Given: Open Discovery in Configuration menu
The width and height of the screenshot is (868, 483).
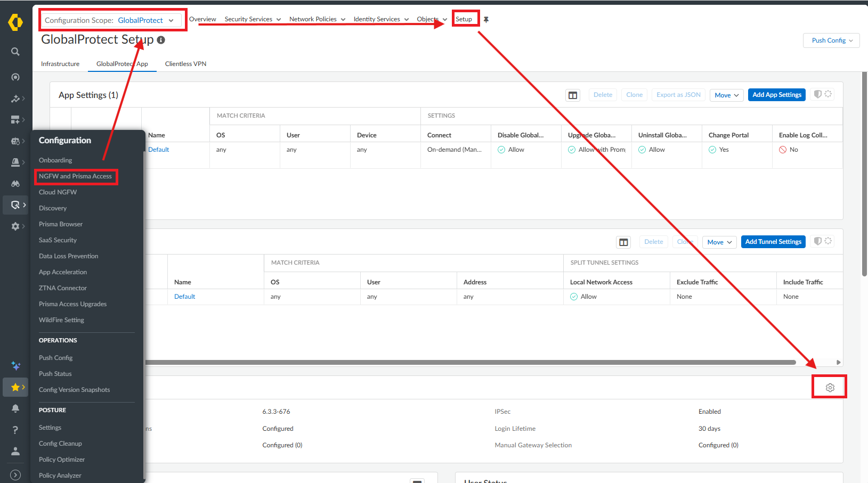Looking at the screenshot, I should [x=53, y=208].
